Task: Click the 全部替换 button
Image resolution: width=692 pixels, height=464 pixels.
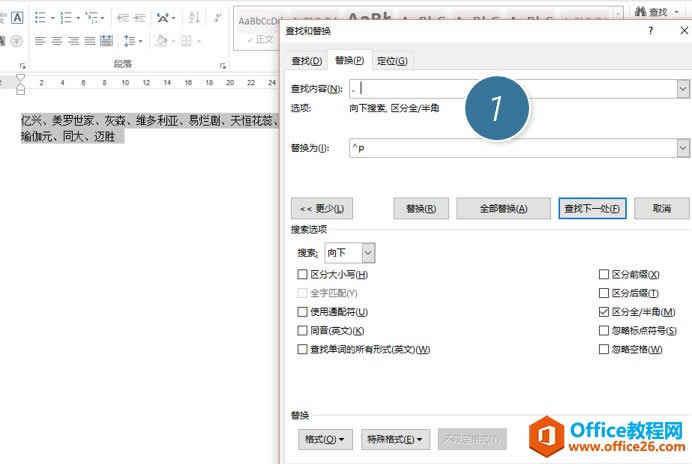Action: click(504, 209)
